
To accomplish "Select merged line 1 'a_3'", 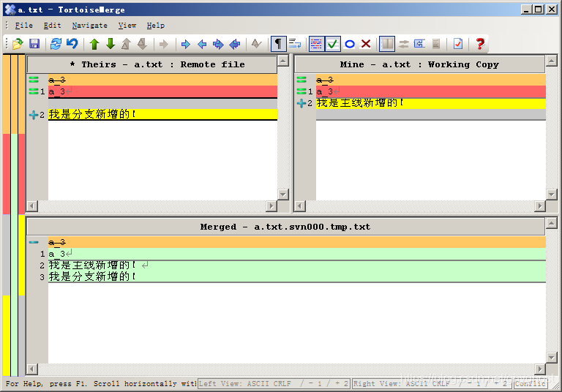I will pos(297,254).
